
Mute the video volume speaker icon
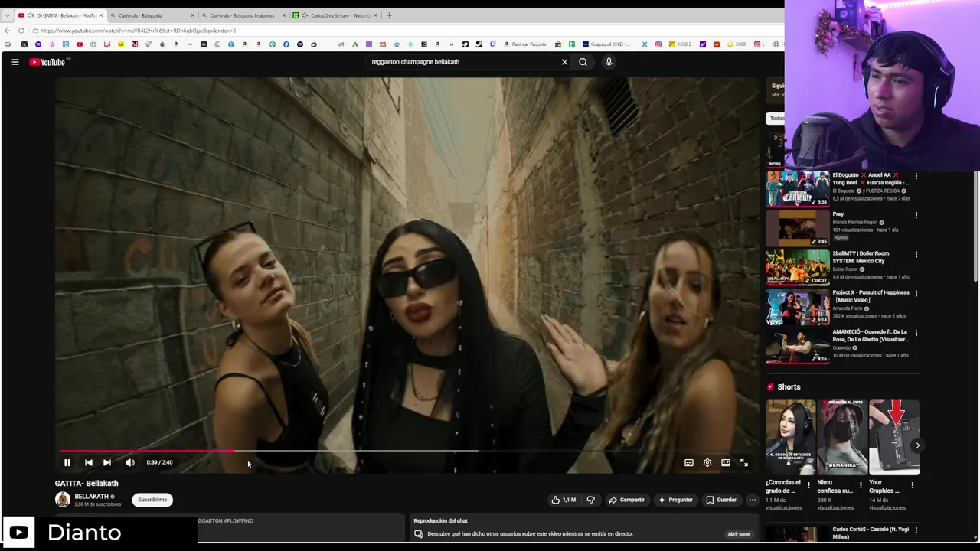(130, 462)
